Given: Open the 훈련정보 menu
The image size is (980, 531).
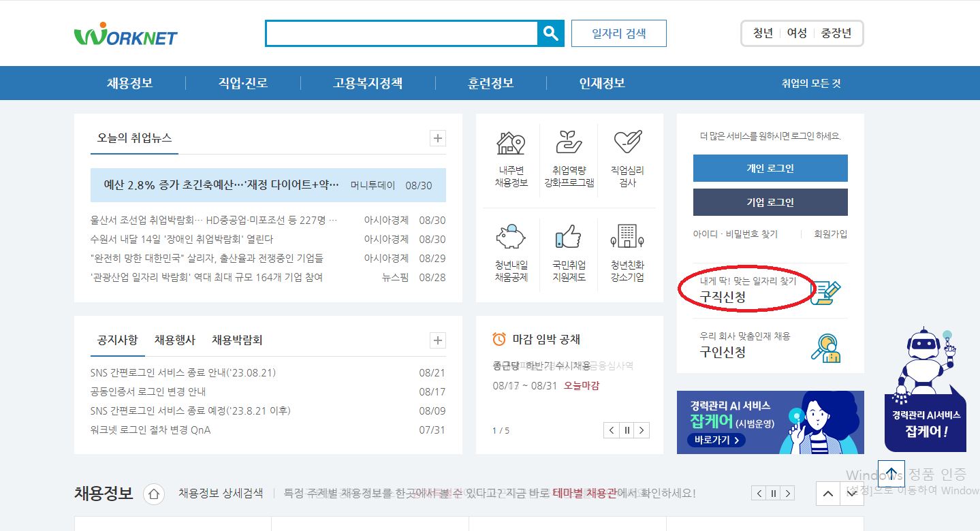Looking at the screenshot, I should 490,82.
